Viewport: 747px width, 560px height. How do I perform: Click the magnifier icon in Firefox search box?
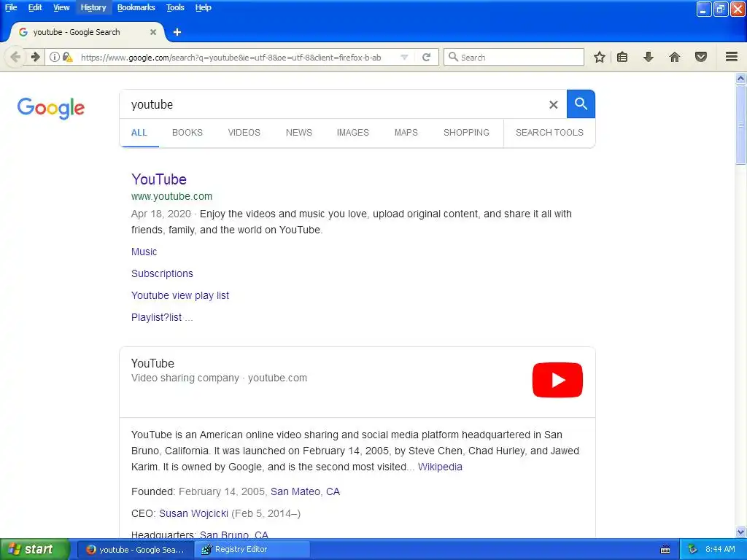point(453,57)
